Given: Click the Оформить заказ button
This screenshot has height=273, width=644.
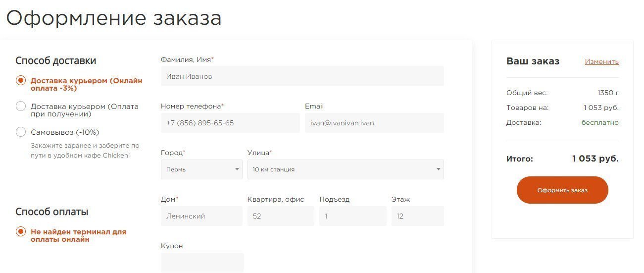Looking at the screenshot, I should click(562, 190).
